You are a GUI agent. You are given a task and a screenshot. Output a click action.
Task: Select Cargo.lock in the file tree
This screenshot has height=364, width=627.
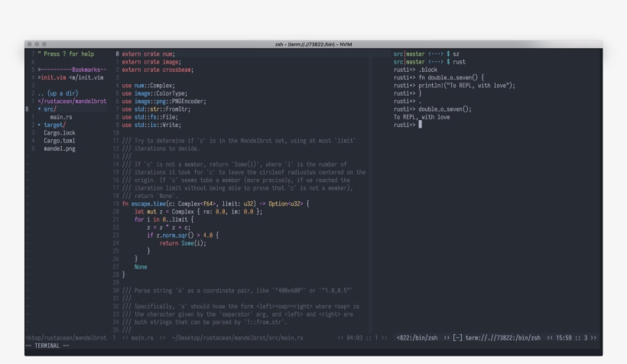click(60, 133)
